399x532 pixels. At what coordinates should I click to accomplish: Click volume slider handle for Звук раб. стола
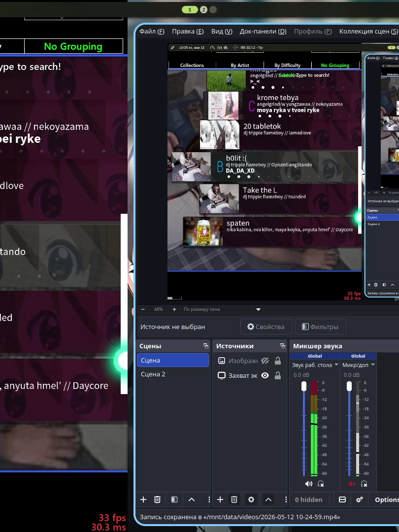pyautogui.click(x=303, y=386)
